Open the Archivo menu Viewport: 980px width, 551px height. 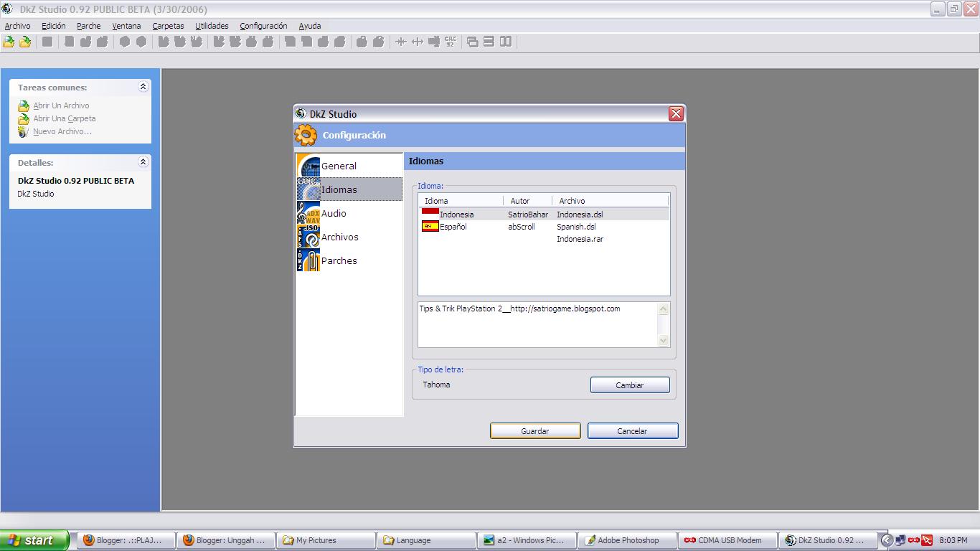click(x=17, y=26)
